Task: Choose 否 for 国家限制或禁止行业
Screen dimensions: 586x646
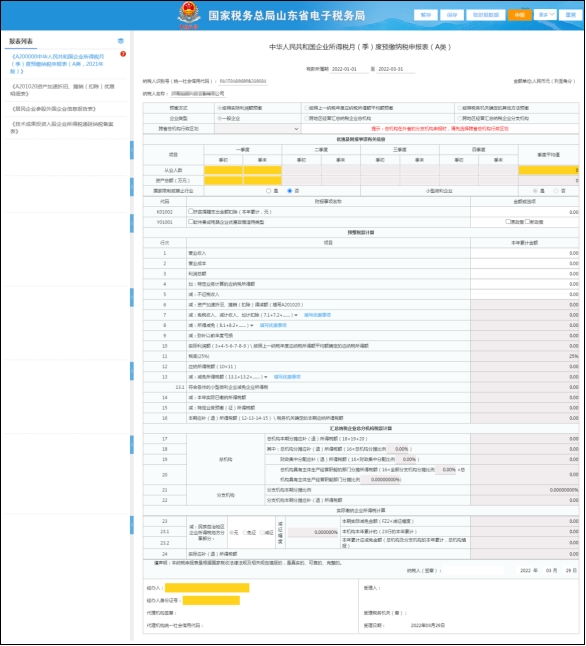Action: point(290,191)
